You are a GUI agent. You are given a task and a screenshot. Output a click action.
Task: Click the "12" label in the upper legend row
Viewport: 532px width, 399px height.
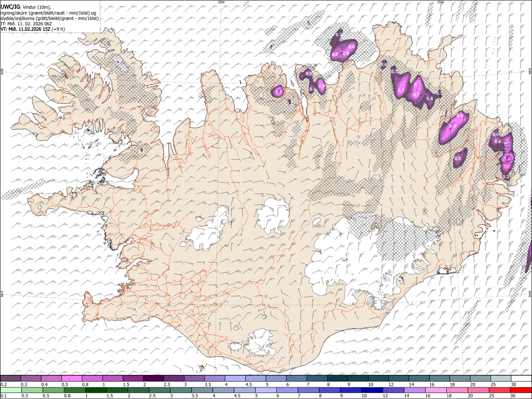coord(391,384)
